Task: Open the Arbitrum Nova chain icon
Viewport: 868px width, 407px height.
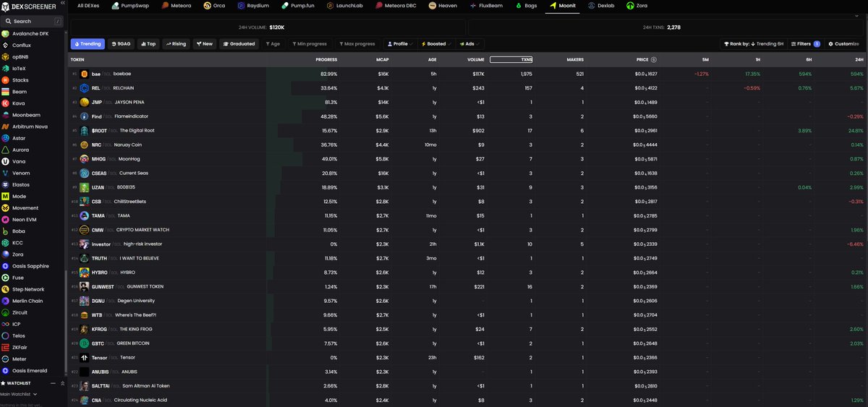Action: pyautogui.click(x=5, y=127)
